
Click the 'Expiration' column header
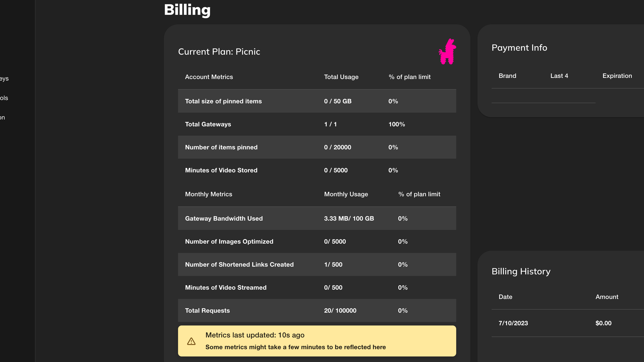point(617,76)
